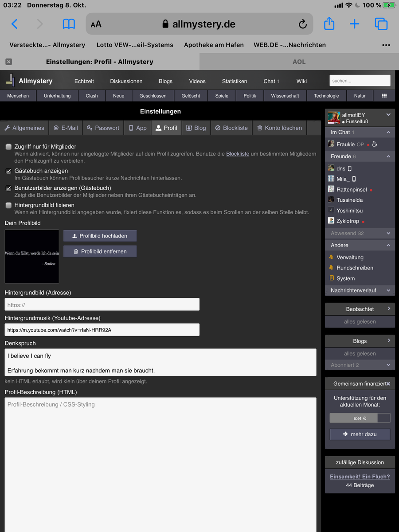Open the Clash category
The image size is (399, 532).
click(92, 96)
